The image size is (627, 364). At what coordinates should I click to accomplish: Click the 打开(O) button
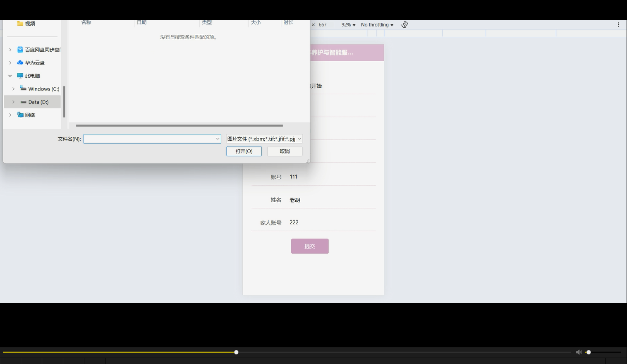(x=244, y=151)
